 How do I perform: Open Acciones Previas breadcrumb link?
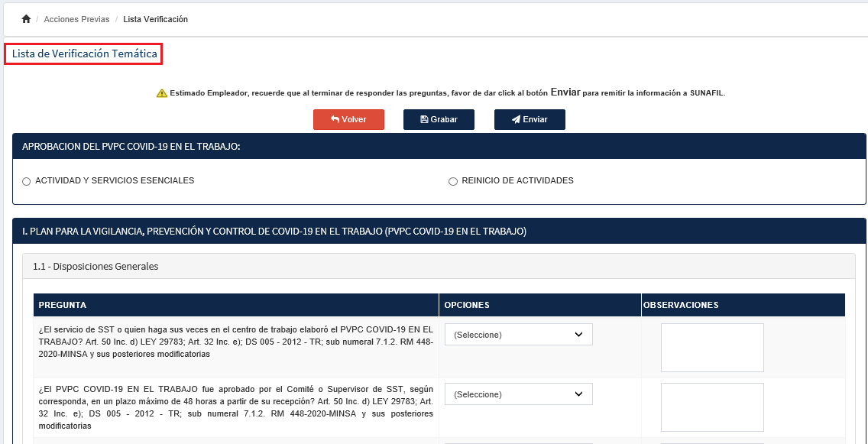click(76, 19)
